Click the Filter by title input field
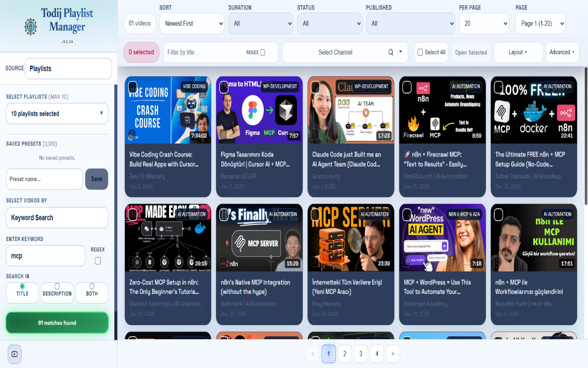588x368 pixels. click(x=204, y=52)
